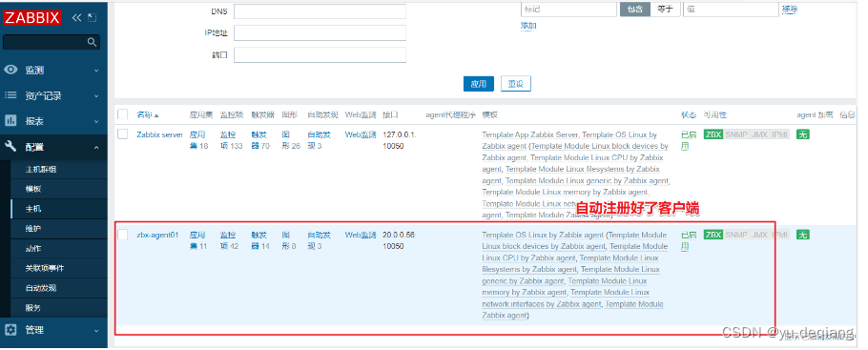868x350 pixels.
Task: Open Web监测 for zbx-agent01
Action: click(361, 235)
